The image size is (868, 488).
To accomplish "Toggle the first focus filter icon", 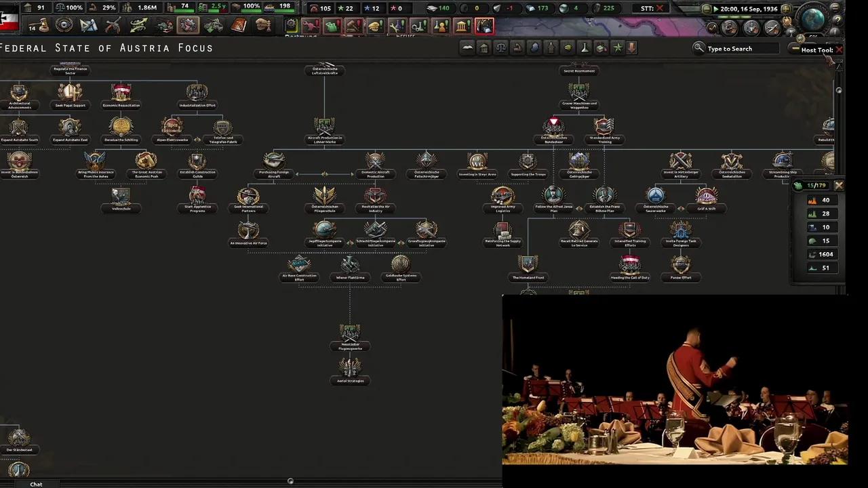I will pos(467,48).
